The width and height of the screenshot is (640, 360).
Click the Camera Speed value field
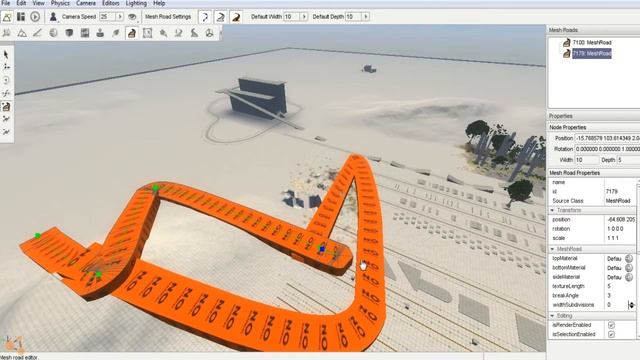coord(108,17)
